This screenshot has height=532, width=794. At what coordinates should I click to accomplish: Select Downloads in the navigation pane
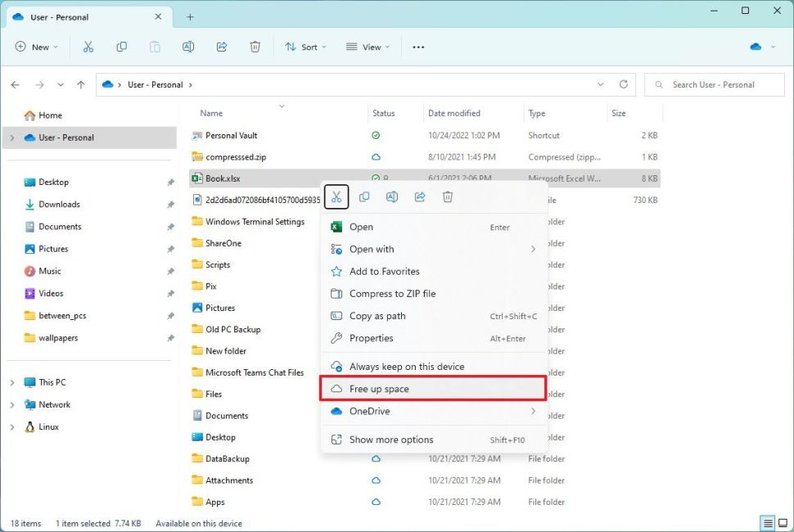pyautogui.click(x=59, y=205)
